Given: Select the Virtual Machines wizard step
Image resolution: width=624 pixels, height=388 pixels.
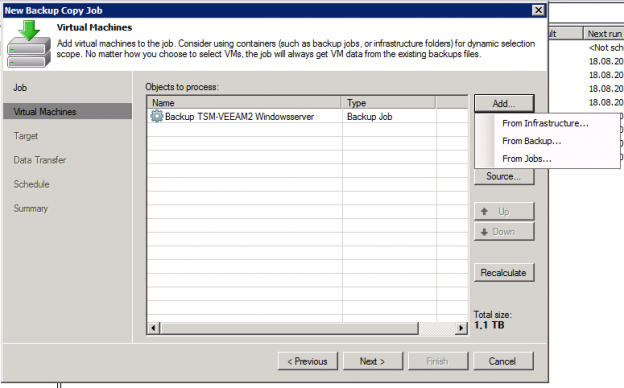Looking at the screenshot, I should coord(68,111).
